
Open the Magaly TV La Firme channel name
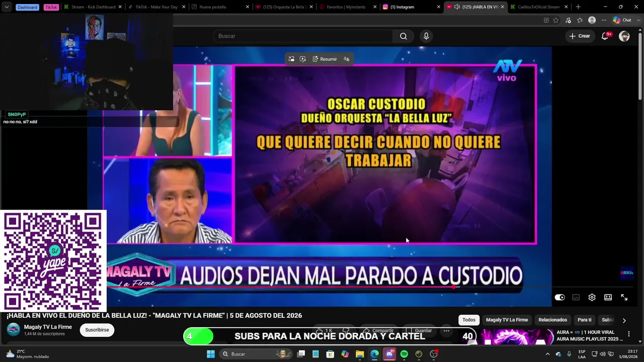point(48,327)
